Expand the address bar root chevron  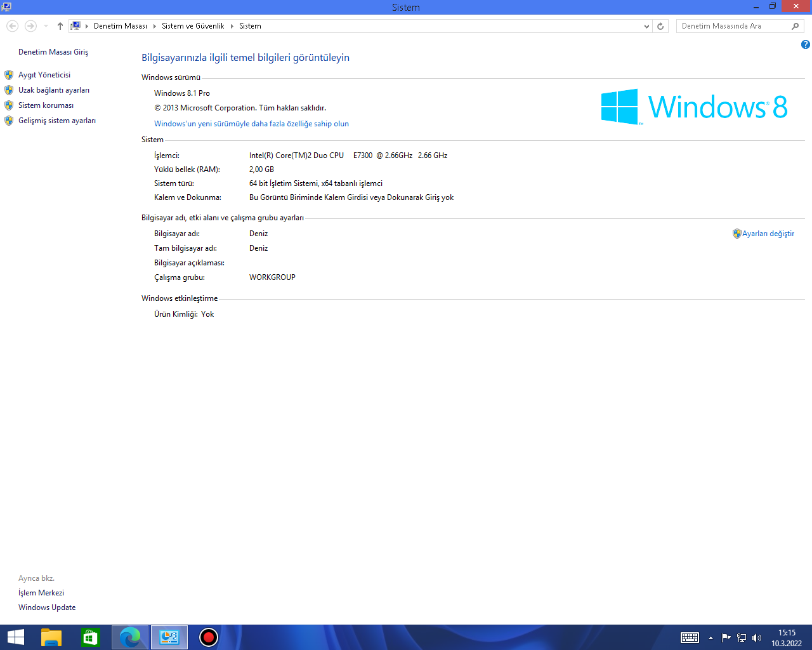pyautogui.click(x=88, y=26)
